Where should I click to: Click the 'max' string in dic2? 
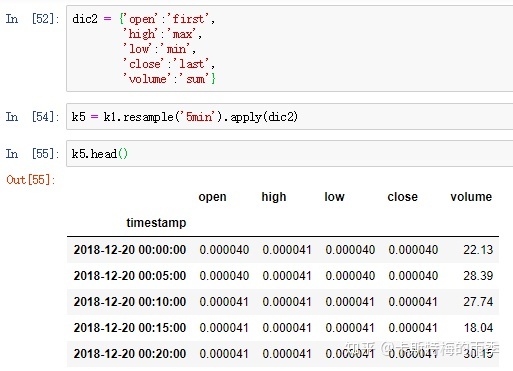click(x=181, y=34)
